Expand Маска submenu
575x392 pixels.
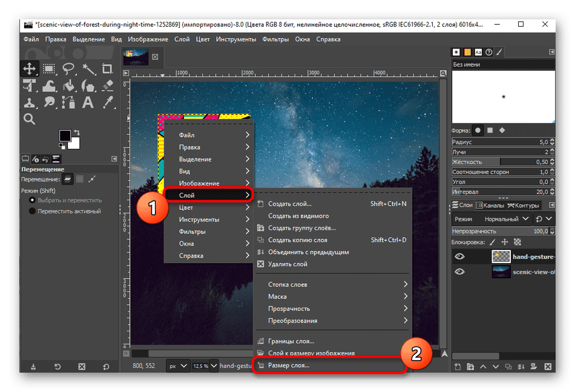(333, 296)
